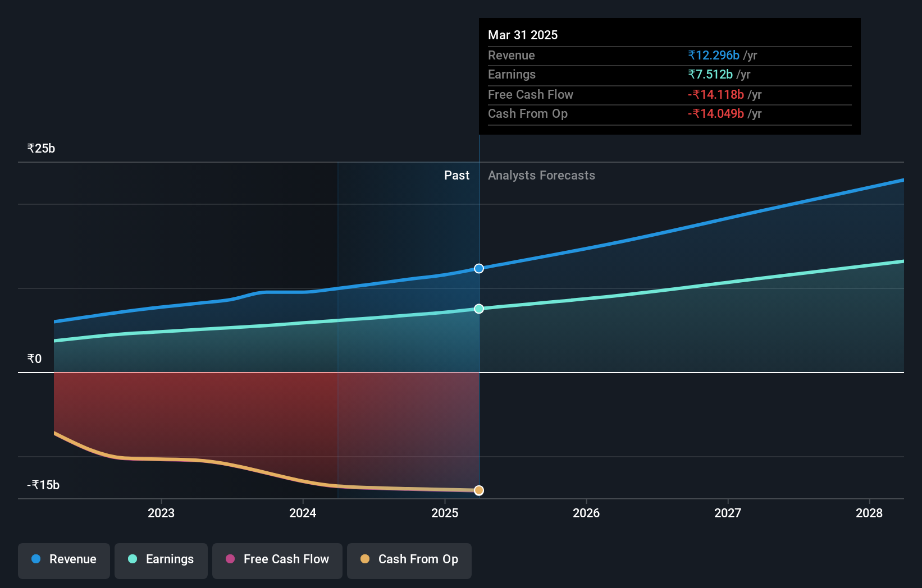Click the -₹14.049b cash from op value

pos(716,114)
